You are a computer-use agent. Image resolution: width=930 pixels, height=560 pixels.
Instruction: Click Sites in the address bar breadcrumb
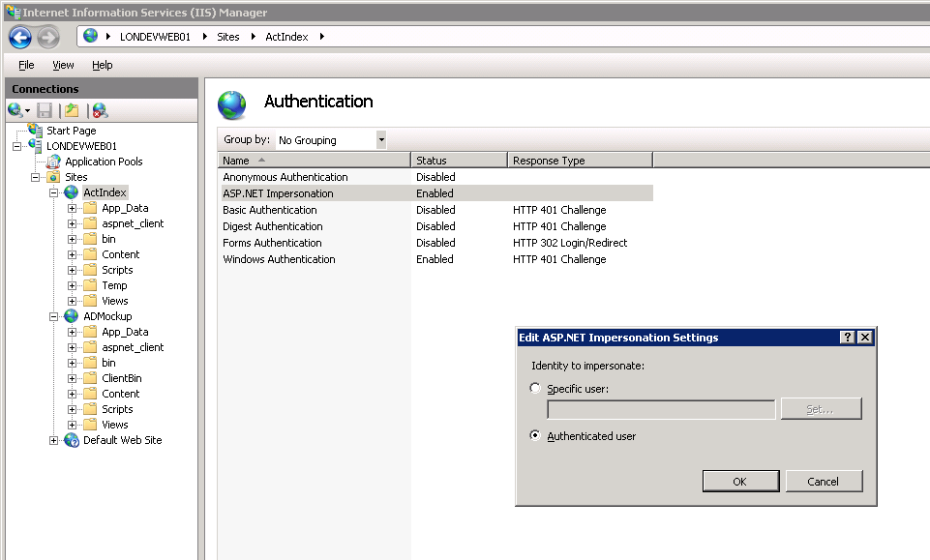click(228, 37)
